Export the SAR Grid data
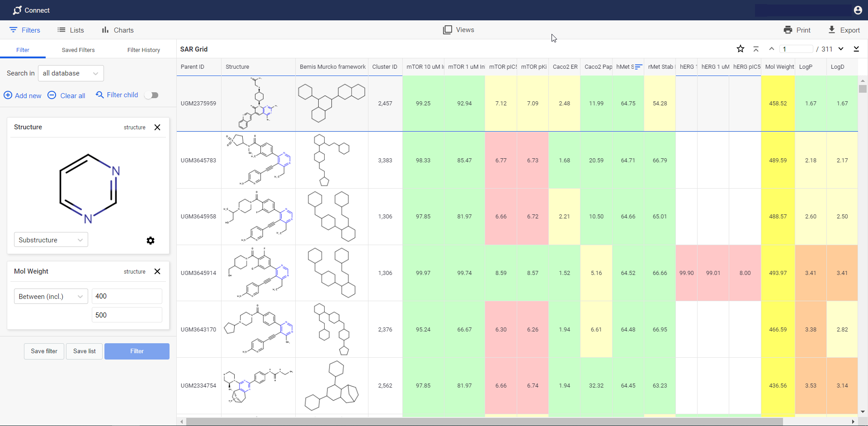This screenshot has width=868, height=426. [x=832, y=30]
